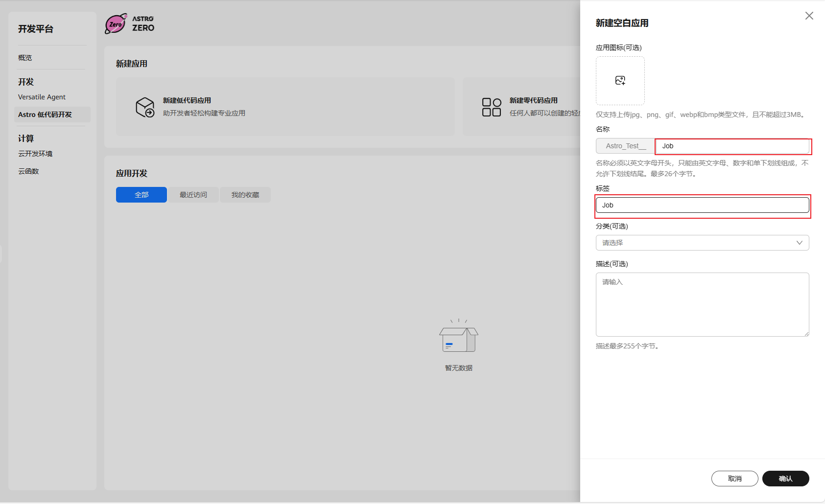Click the 新建应用 section heading
825x504 pixels.
coord(132,64)
